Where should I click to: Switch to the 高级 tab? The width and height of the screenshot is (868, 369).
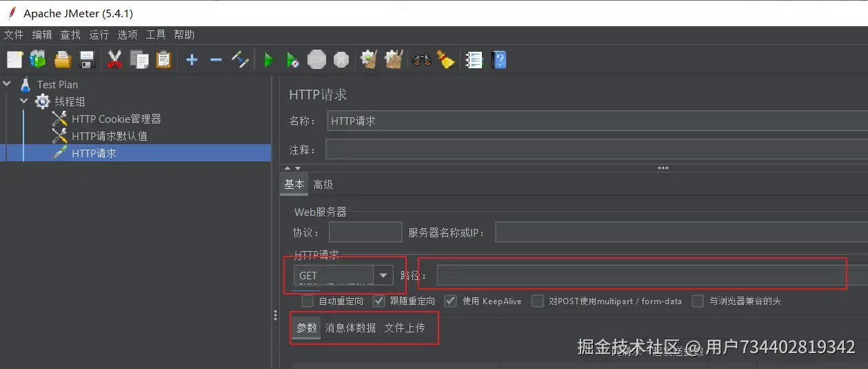(x=323, y=184)
